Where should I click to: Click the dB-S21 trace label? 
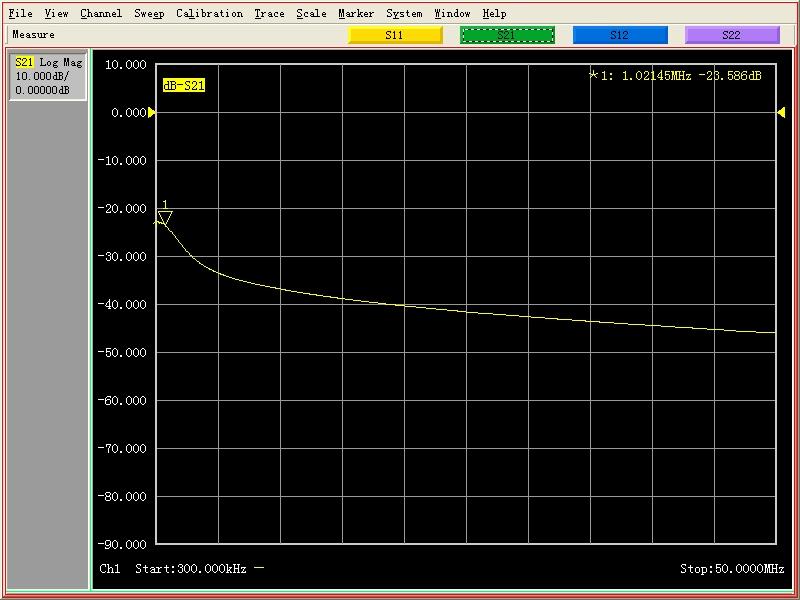[x=184, y=85]
